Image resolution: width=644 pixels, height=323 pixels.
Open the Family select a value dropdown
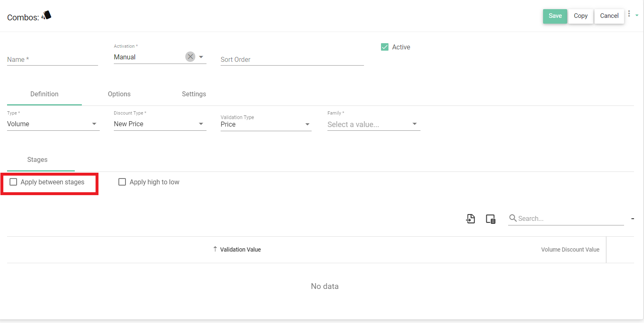(414, 124)
